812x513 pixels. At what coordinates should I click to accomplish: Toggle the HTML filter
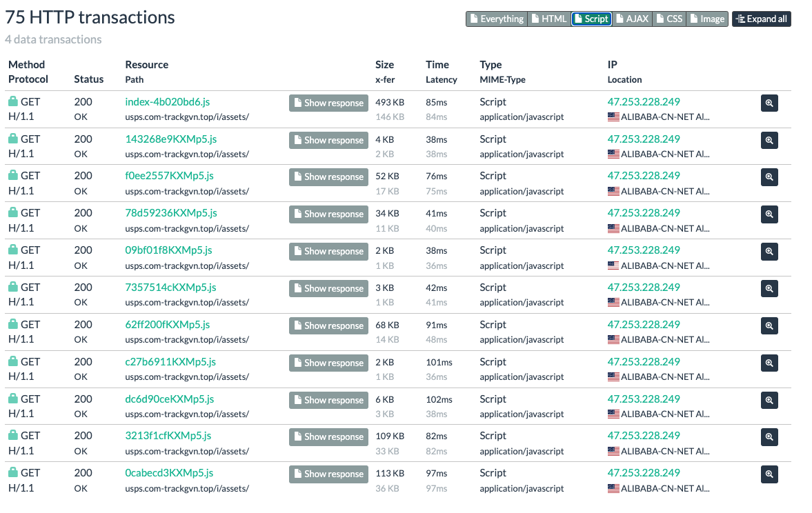pos(549,19)
